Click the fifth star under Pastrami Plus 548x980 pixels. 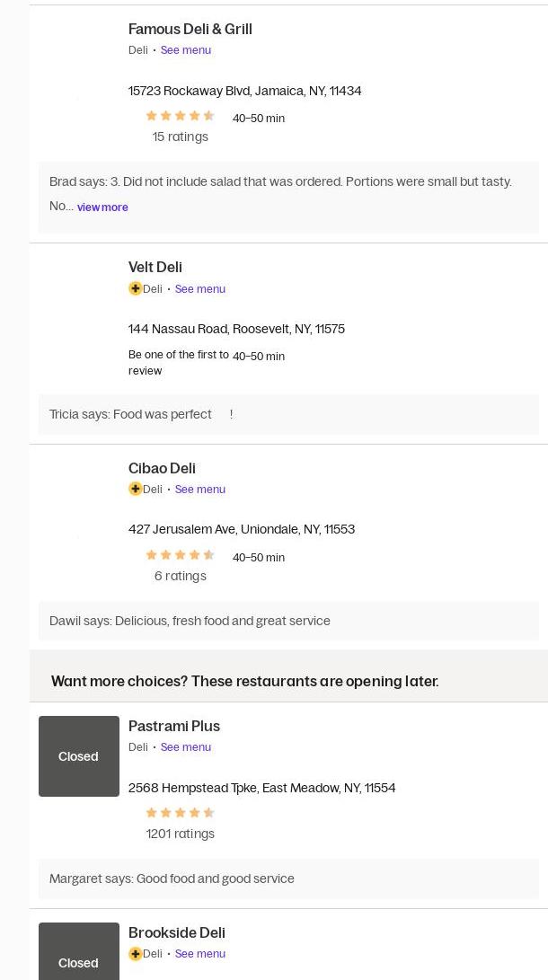209,812
